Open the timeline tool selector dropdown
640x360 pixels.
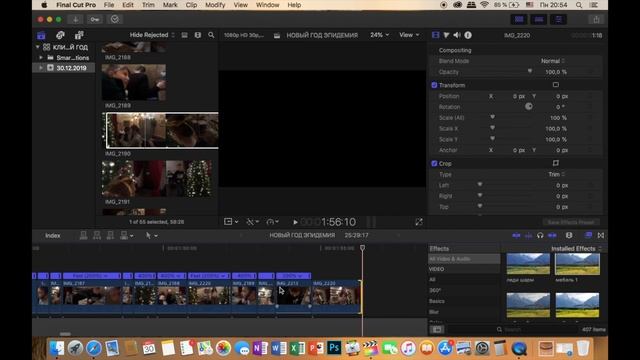tap(152, 236)
